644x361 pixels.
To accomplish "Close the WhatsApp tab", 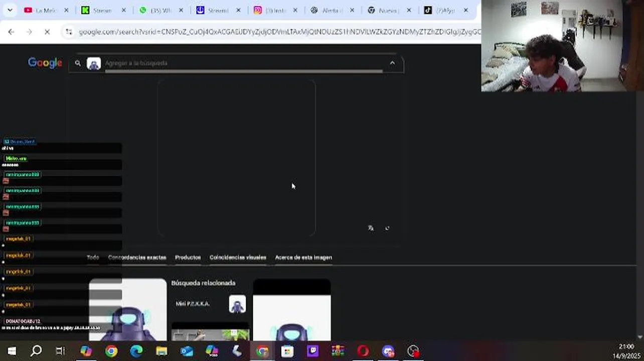I will [x=181, y=10].
